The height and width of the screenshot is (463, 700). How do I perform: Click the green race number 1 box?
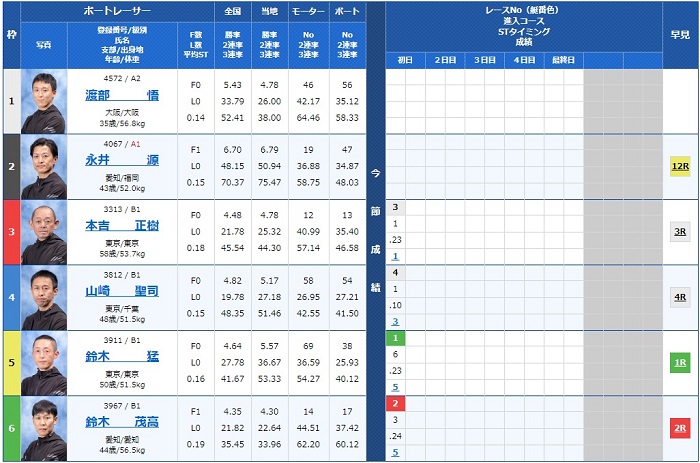pyautogui.click(x=395, y=338)
